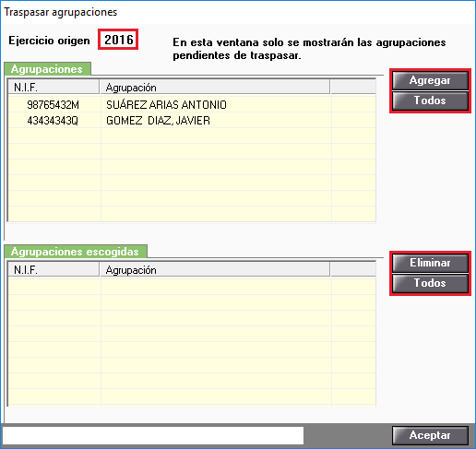Click N.I.F. header in Agrupaciones table
Image resolution: width=476 pixels, height=449 pixels.
coord(54,88)
